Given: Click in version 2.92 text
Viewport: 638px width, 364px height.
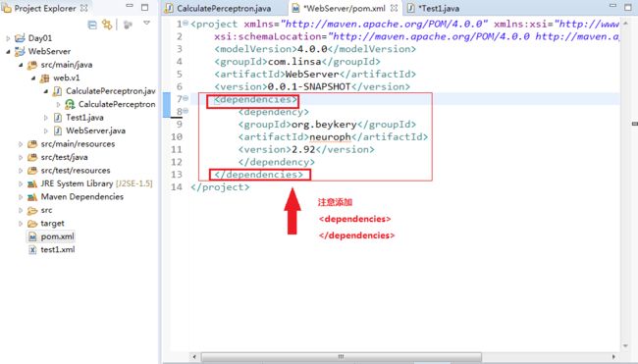Looking at the screenshot, I should pos(303,150).
